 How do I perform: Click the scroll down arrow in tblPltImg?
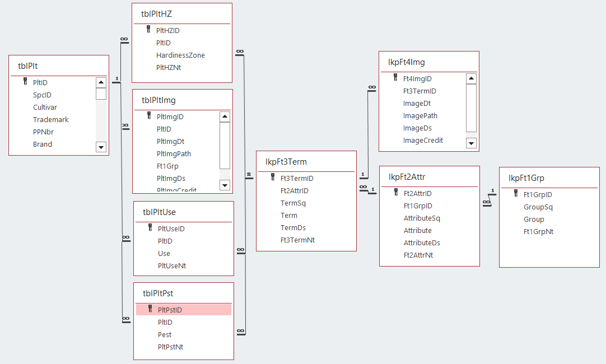tap(225, 185)
